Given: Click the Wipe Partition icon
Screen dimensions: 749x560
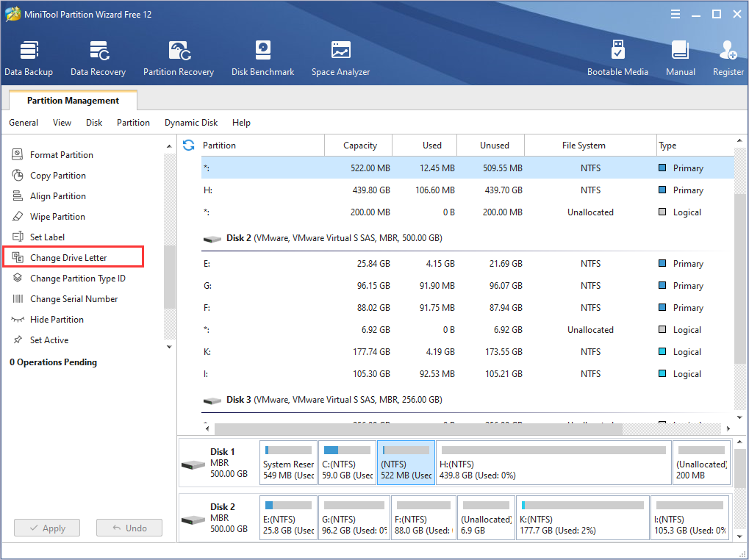Looking at the screenshot, I should [18, 216].
